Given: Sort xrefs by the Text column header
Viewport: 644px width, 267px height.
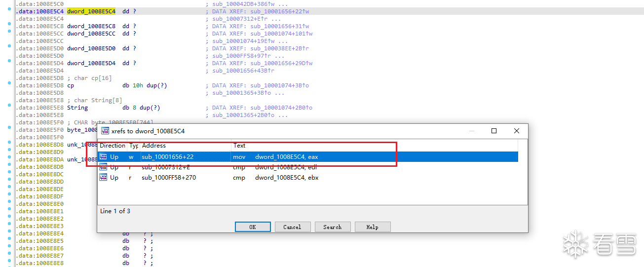Looking at the screenshot, I should coord(240,146).
